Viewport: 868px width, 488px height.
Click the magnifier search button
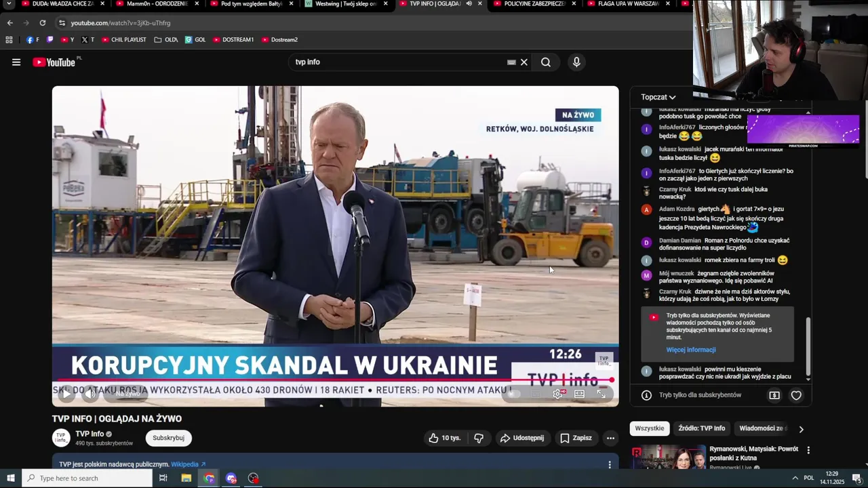[546, 62]
